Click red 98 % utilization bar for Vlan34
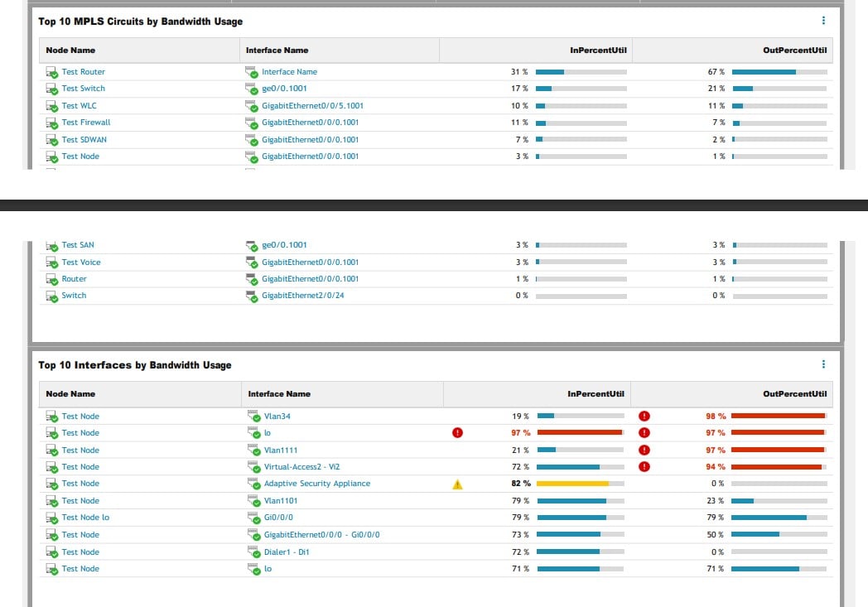This screenshot has width=868, height=607. [779, 416]
